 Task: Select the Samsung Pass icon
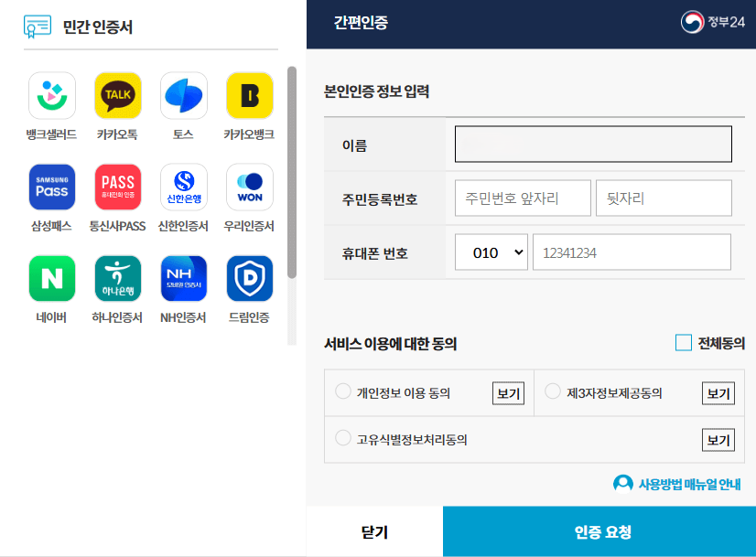pyautogui.click(x=52, y=187)
